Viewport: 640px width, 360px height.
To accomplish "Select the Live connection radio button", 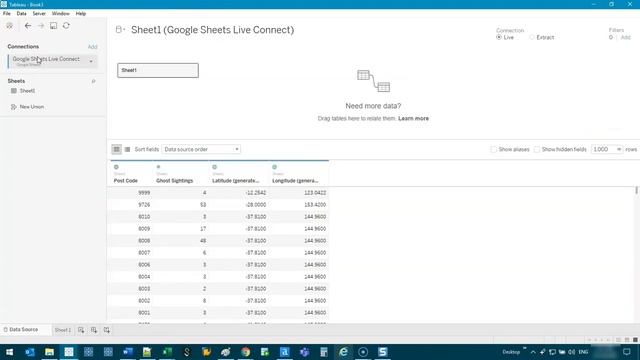I will point(499,37).
